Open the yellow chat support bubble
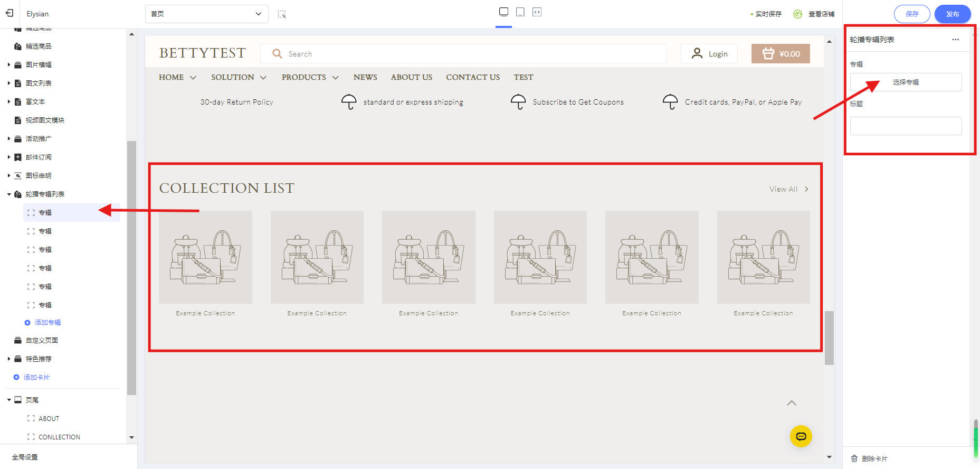 click(801, 436)
